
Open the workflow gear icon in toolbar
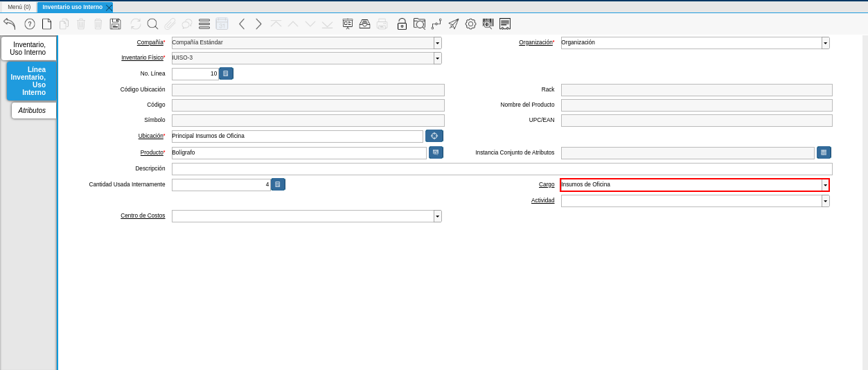pyautogui.click(x=470, y=24)
